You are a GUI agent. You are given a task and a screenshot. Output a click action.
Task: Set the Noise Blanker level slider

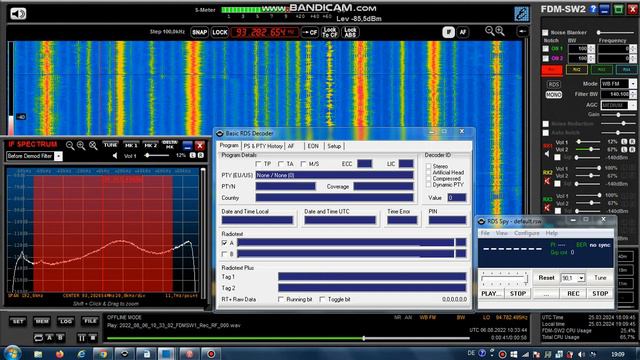pyautogui.click(x=616, y=32)
